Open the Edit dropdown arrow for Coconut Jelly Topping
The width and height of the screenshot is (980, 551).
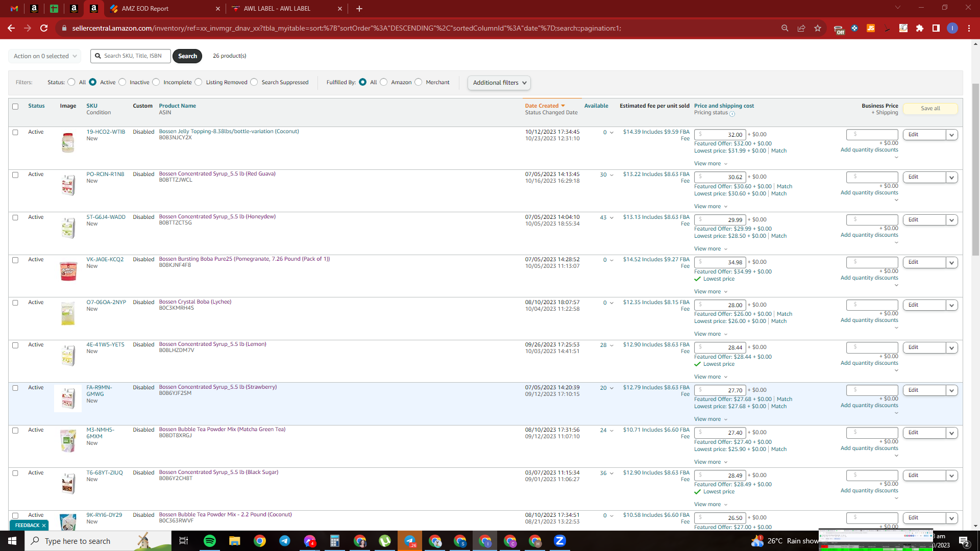951,135
